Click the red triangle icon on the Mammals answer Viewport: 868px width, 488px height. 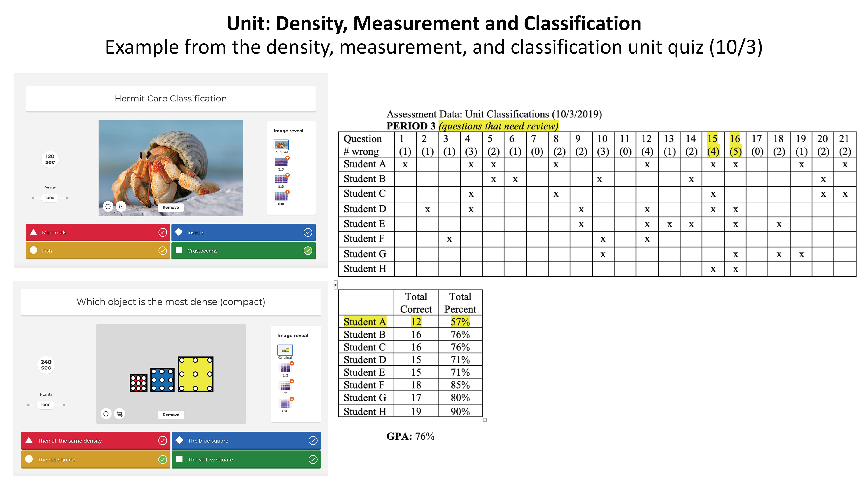33,232
